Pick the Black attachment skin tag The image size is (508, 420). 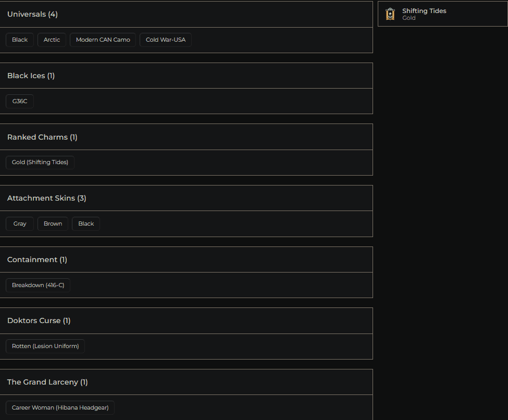(x=86, y=224)
